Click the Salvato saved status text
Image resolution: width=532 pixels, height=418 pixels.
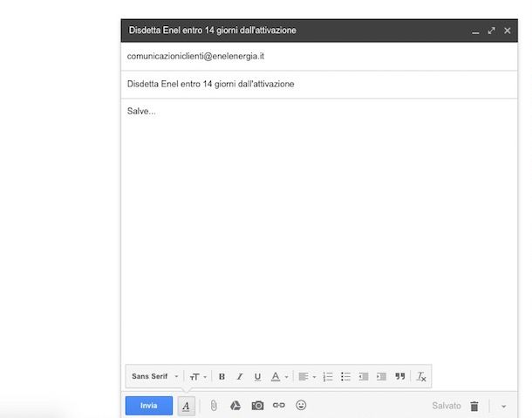point(447,406)
